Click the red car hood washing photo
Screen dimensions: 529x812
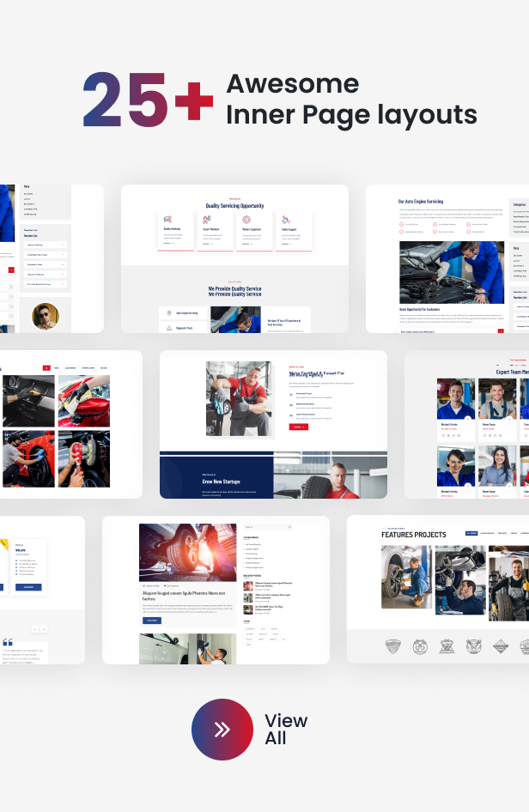[84, 401]
